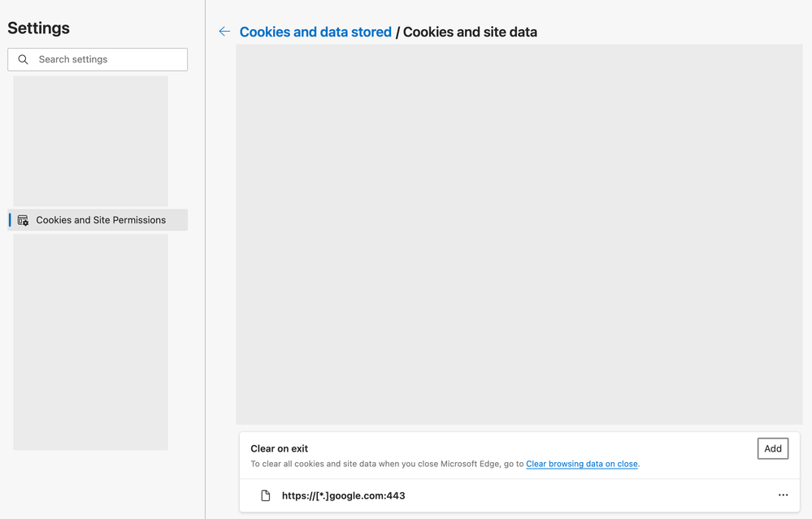Click the Clear on exit heading
Viewport: 812px width, 519px height.
(279, 448)
